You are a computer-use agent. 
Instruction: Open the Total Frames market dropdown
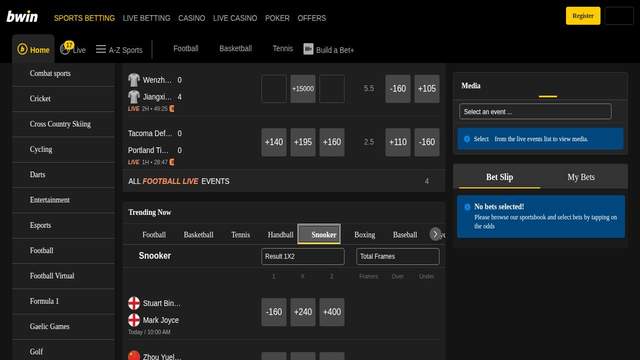[x=398, y=256]
